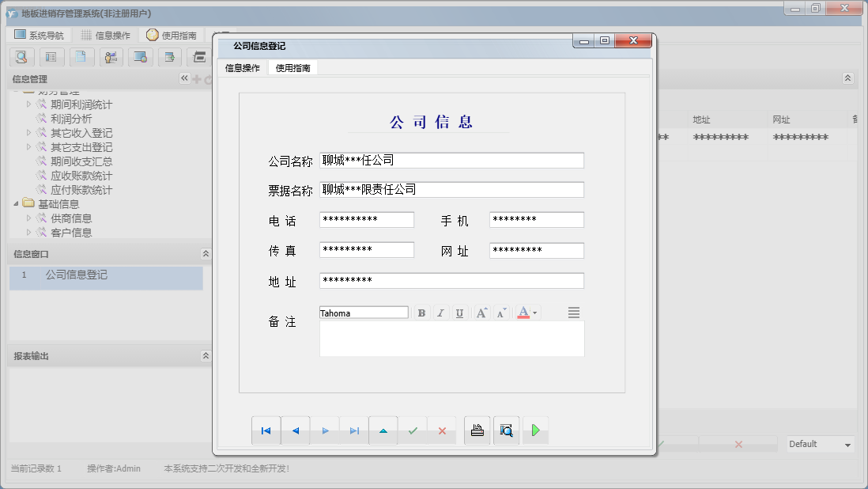Viewport: 868px width, 489px height.
Task: Click inside the 公司名称 input field
Action: click(x=451, y=160)
